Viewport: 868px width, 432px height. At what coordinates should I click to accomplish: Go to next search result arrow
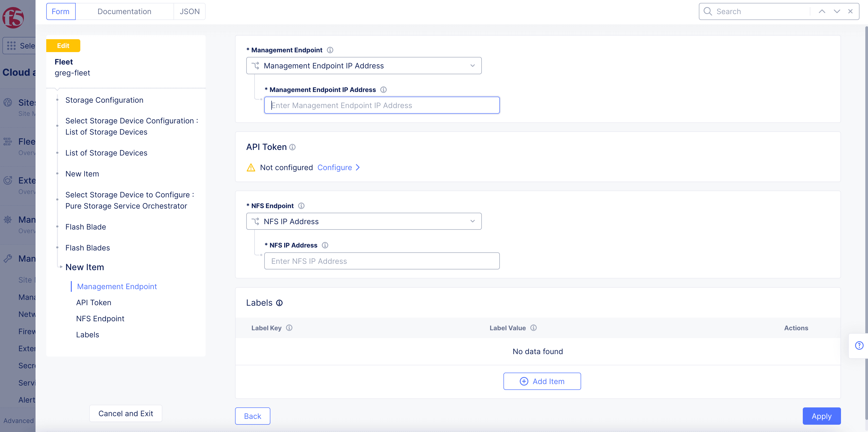[x=837, y=11]
